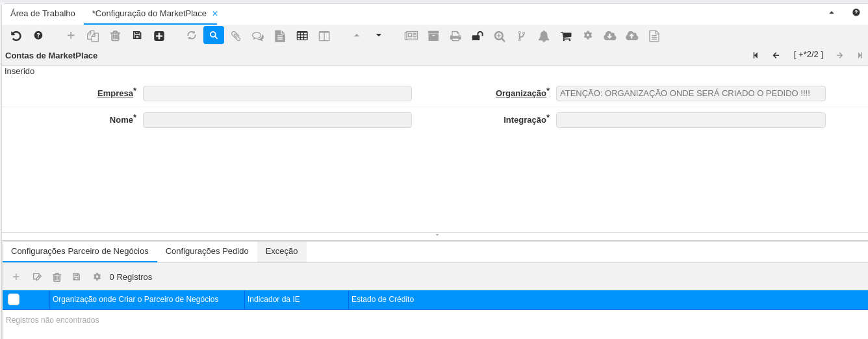Switch to the Configurações Pedido tab
This screenshot has width=868, height=339.
pyautogui.click(x=207, y=251)
